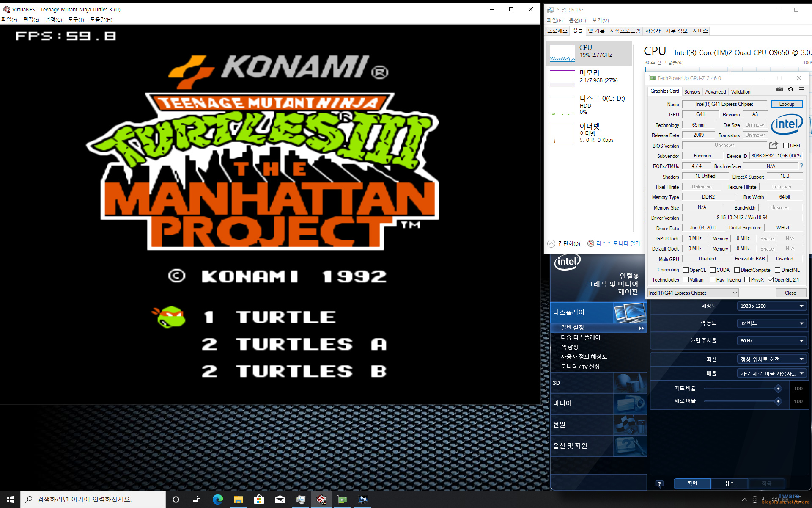Click the 확인 button in Intel panel
Screen dimensions: 812x508
[692, 483]
